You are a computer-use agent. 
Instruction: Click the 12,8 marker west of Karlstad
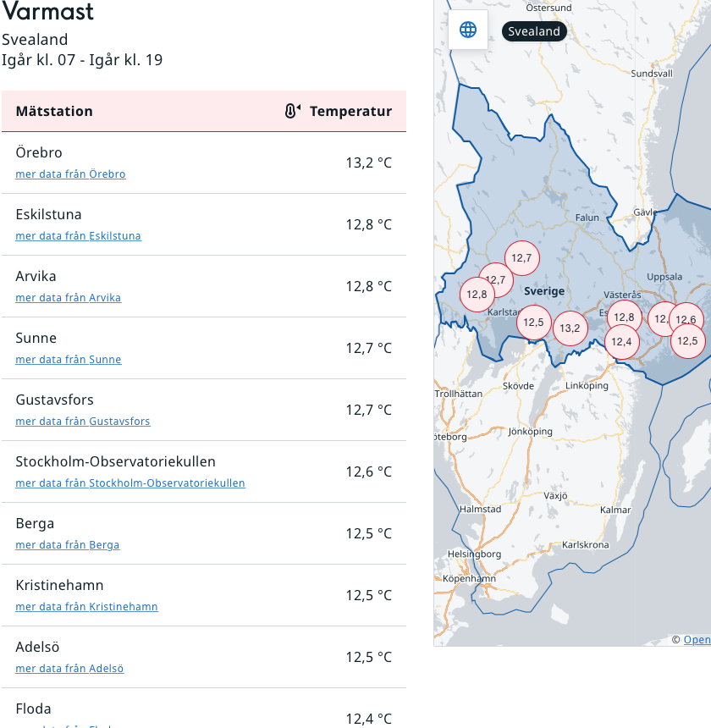click(477, 295)
